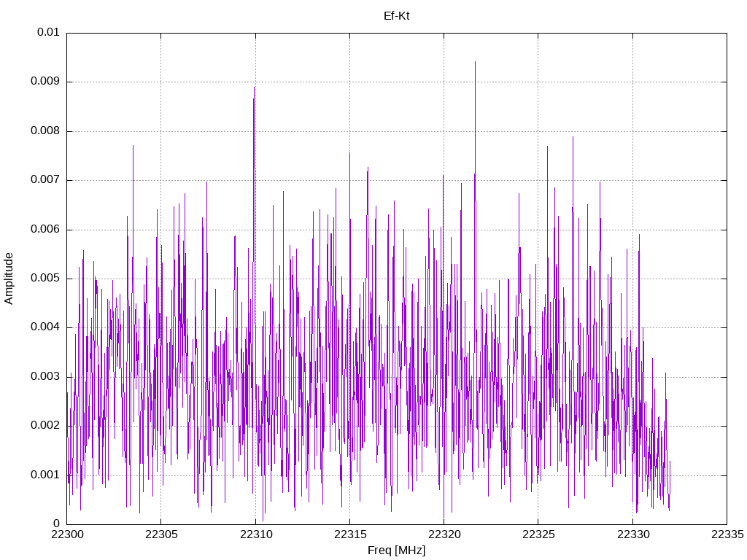Click the y-axis tick label 0.01
The height and width of the screenshot is (560, 747).
48,32
